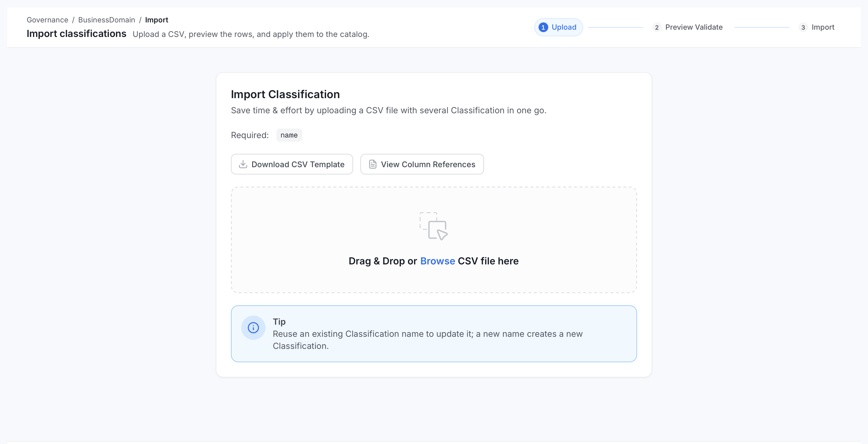Go to BusinessDomain breadcrumb
868x444 pixels.
(106, 20)
